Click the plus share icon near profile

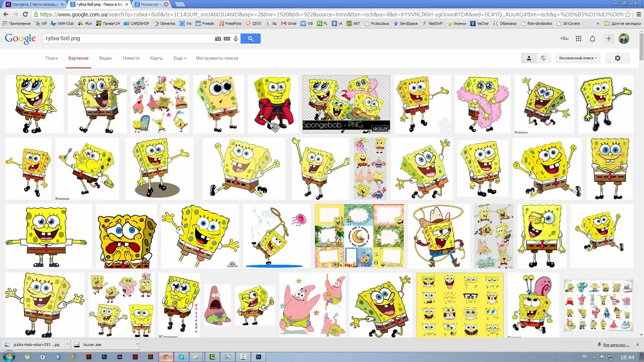609,39
